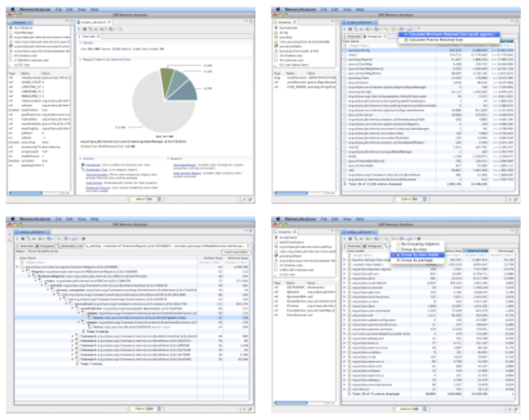This screenshot has height=420, width=529.
Task: Click the OQL toolbar icon in Overview window
Action: pos(96,29)
